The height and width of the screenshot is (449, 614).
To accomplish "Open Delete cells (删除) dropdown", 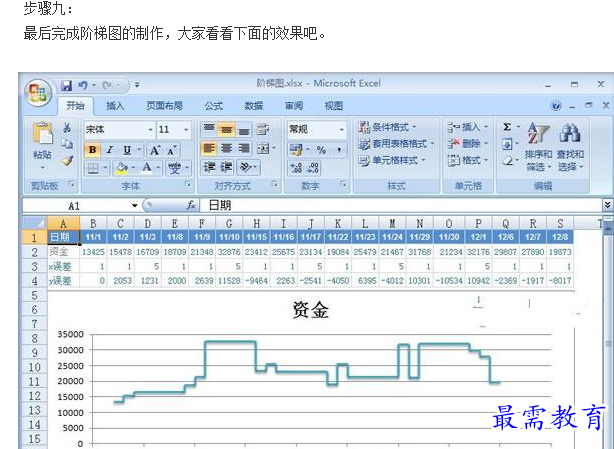I will (x=468, y=144).
